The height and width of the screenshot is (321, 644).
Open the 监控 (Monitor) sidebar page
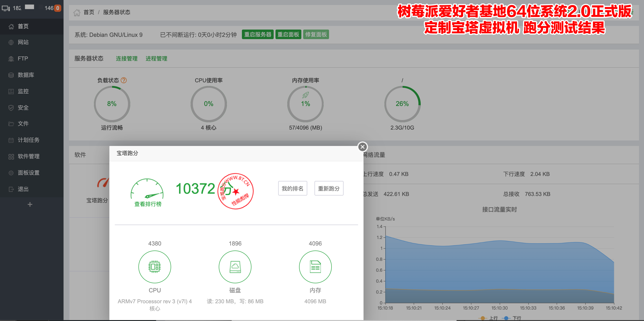(x=23, y=91)
